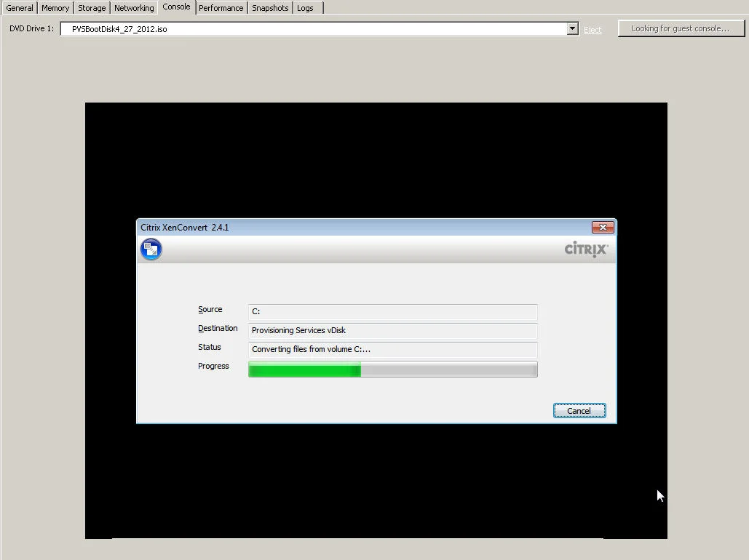View the Performance tab
The width and height of the screenshot is (749, 560).
pyautogui.click(x=221, y=8)
